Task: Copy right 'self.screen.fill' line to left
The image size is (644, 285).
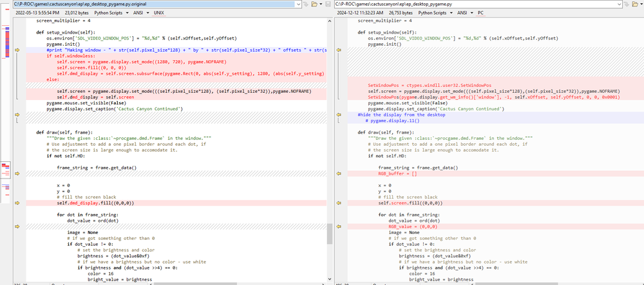Action: (x=339, y=202)
